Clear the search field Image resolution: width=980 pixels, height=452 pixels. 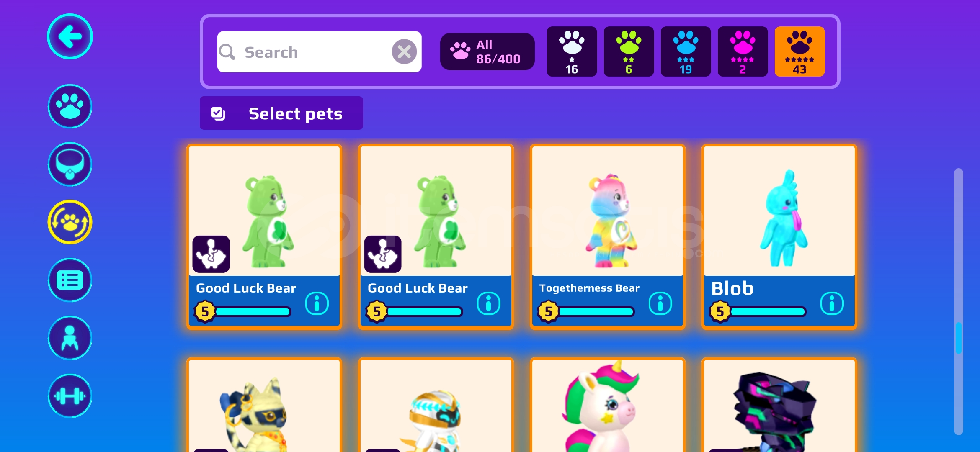point(404,52)
